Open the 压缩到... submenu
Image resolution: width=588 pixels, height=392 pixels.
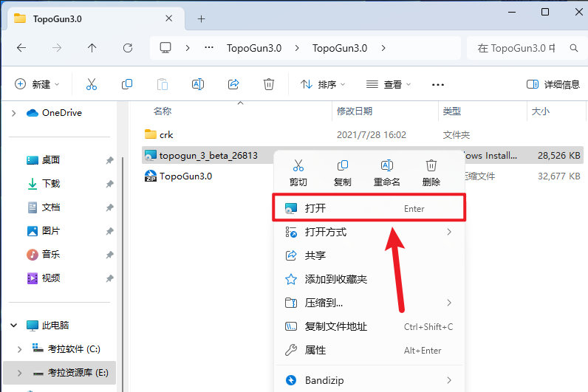tap(369, 303)
